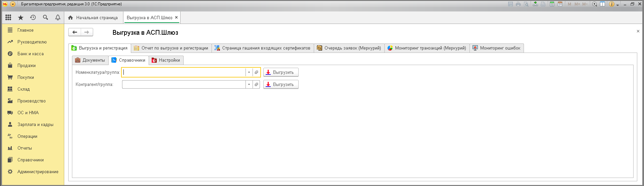
Task: Open Очередь заявок (Меркурий) tab
Action: [349, 48]
